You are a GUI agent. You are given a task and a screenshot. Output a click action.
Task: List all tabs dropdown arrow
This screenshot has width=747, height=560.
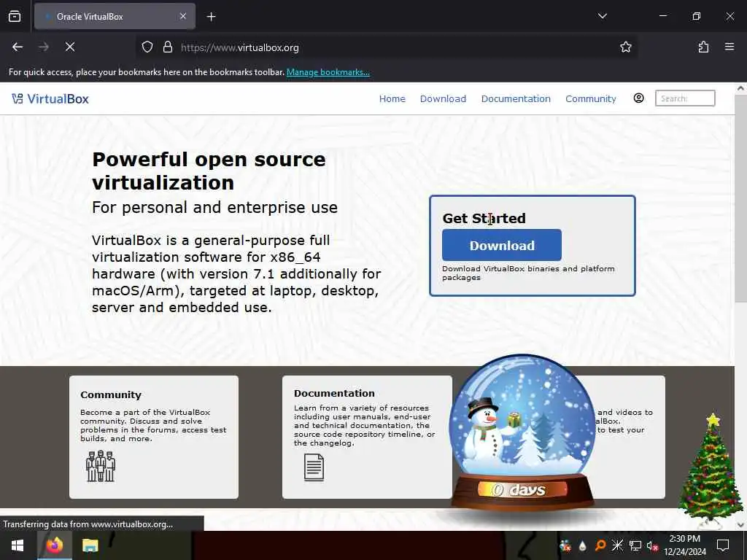coord(602,16)
